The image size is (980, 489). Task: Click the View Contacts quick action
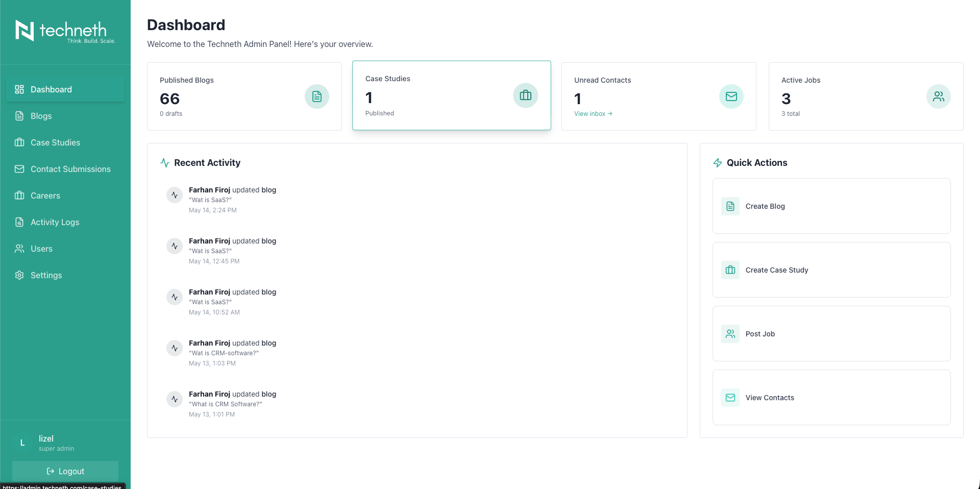[831, 398]
